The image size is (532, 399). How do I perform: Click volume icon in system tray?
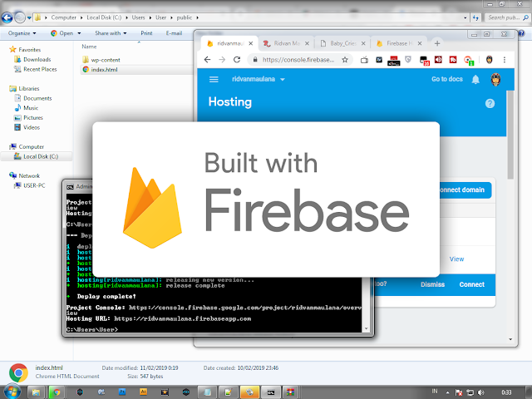tap(481, 392)
